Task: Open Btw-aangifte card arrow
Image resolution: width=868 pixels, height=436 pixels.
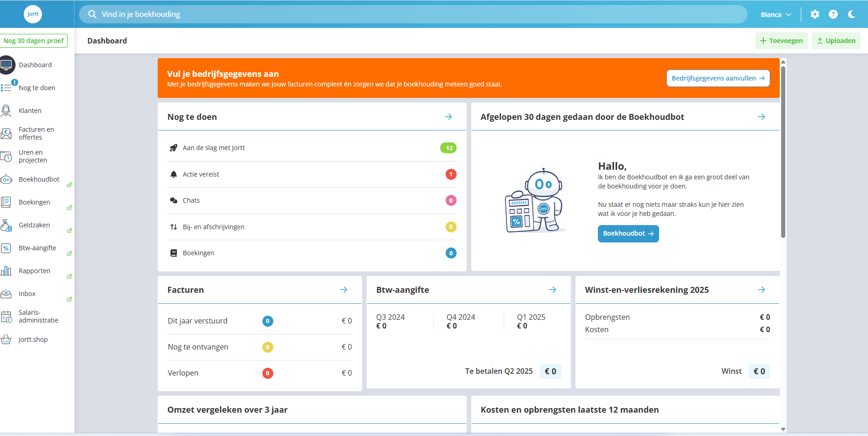Action: pyautogui.click(x=553, y=290)
